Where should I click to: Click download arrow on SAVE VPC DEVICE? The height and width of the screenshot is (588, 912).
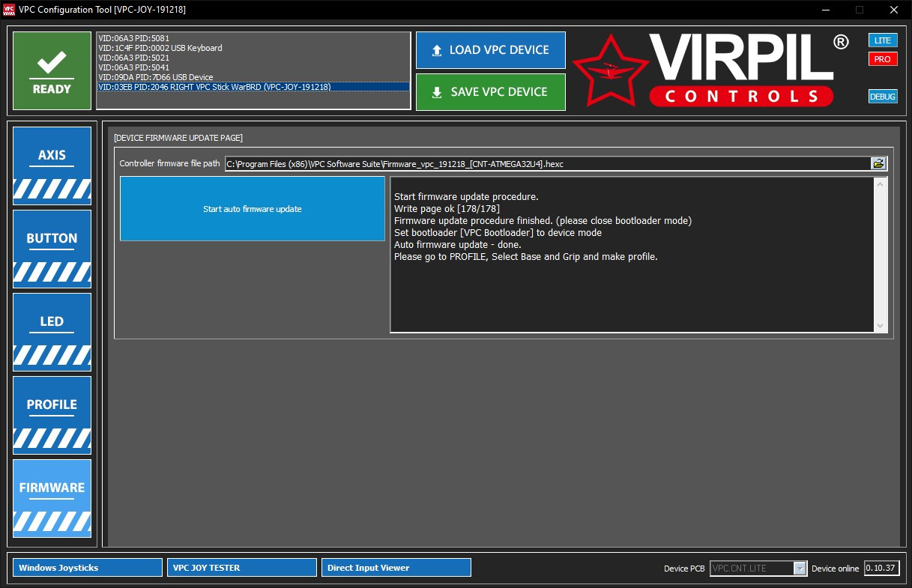(x=437, y=92)
